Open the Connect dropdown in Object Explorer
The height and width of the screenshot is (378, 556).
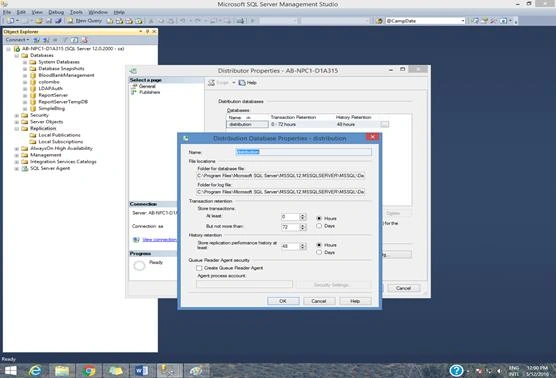pos(17,40)
